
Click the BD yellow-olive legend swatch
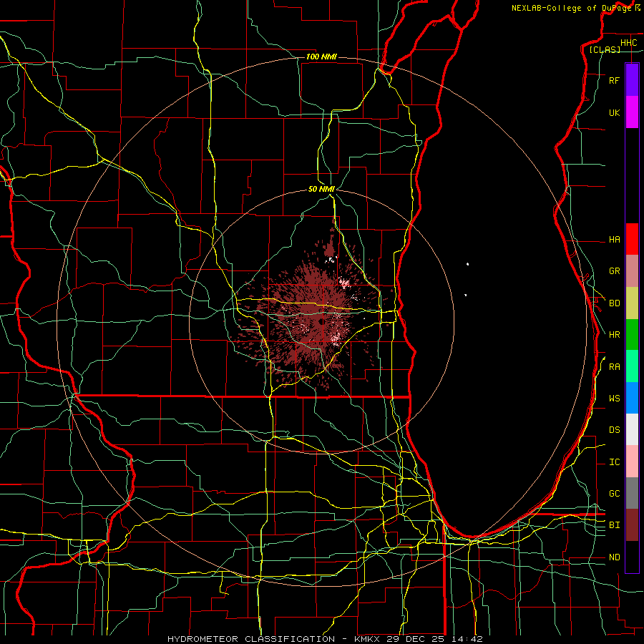(632, 303)
